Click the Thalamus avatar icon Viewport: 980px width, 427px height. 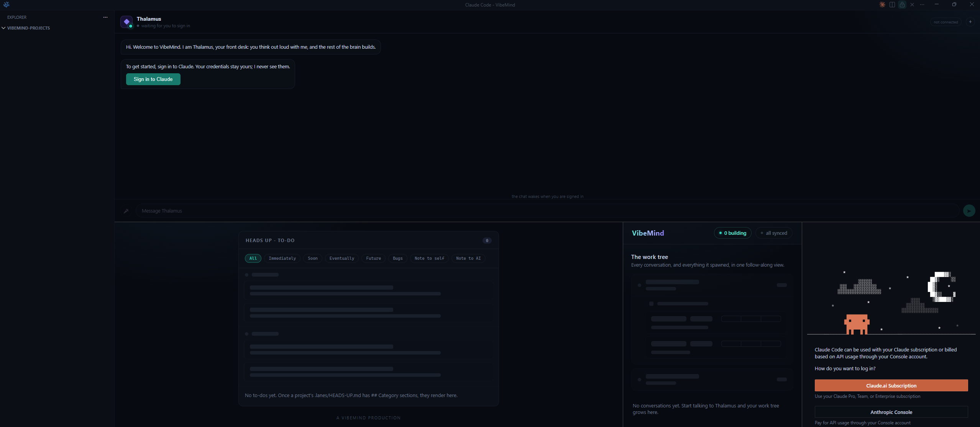[x=126, y=22]
